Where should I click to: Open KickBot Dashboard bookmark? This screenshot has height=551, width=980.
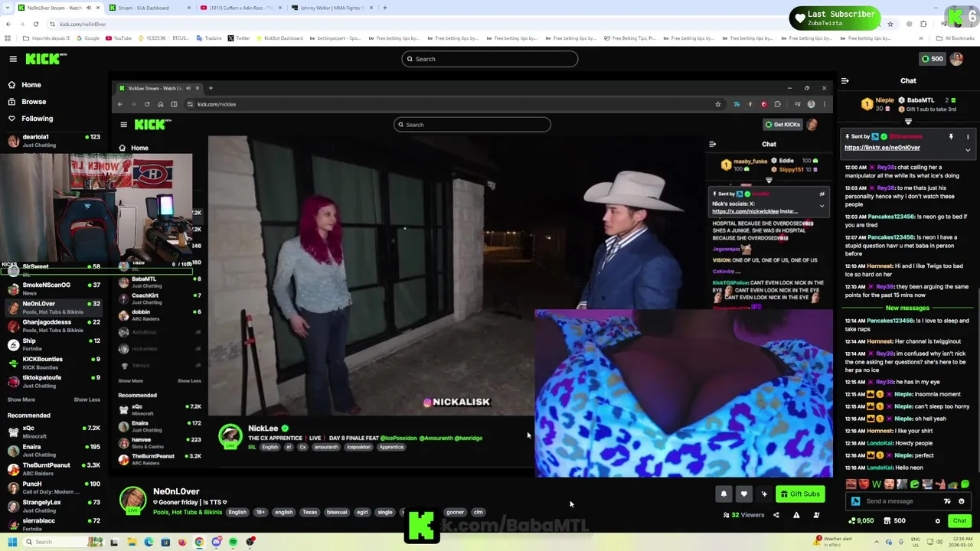click(279, 38)
